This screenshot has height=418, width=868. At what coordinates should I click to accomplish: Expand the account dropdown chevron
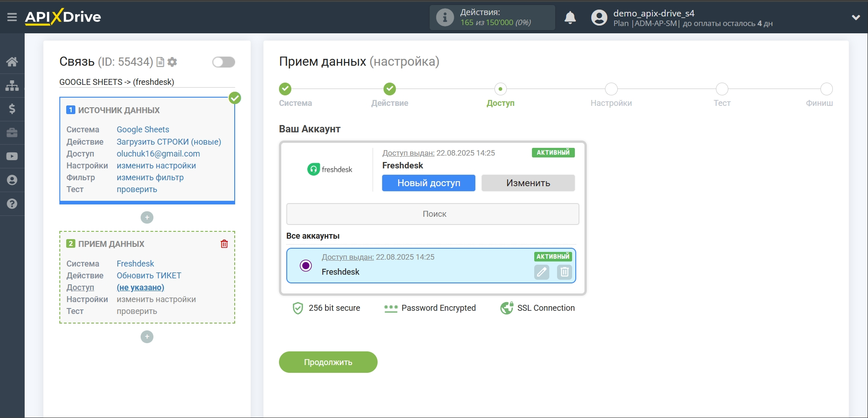[x=856, y=17]
